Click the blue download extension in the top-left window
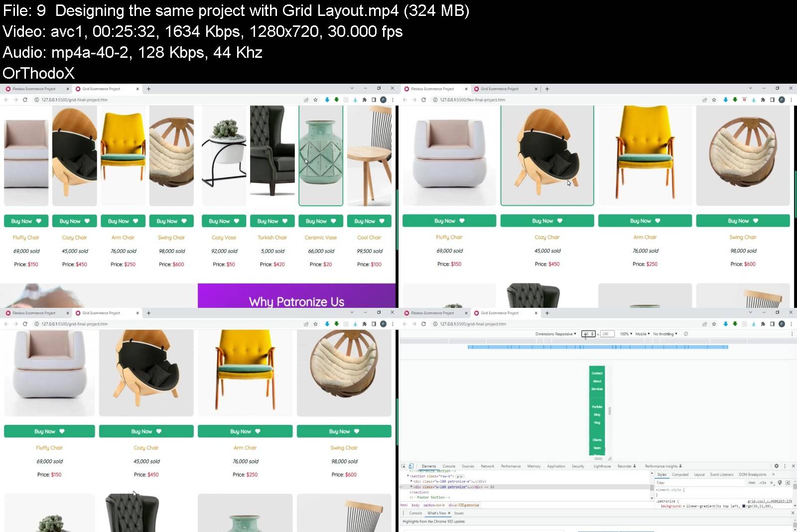Viewport: 797px width, 532px height. (x=327, y=100)
